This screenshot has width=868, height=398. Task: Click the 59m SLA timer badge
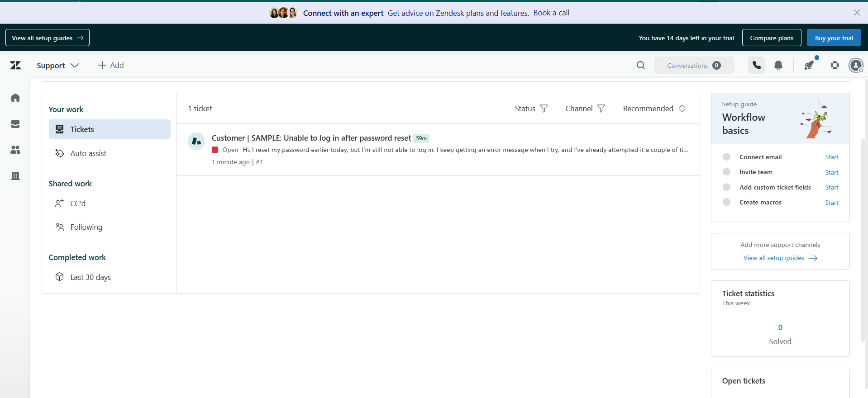pos(421,138)
